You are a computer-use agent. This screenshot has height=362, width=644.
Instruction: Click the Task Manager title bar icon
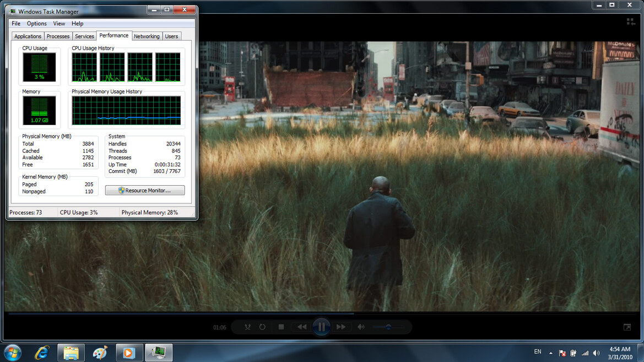pos(12,12)
